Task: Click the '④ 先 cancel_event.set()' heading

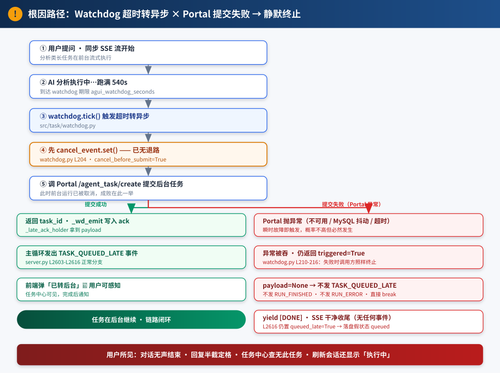Action: coord(99,150)
